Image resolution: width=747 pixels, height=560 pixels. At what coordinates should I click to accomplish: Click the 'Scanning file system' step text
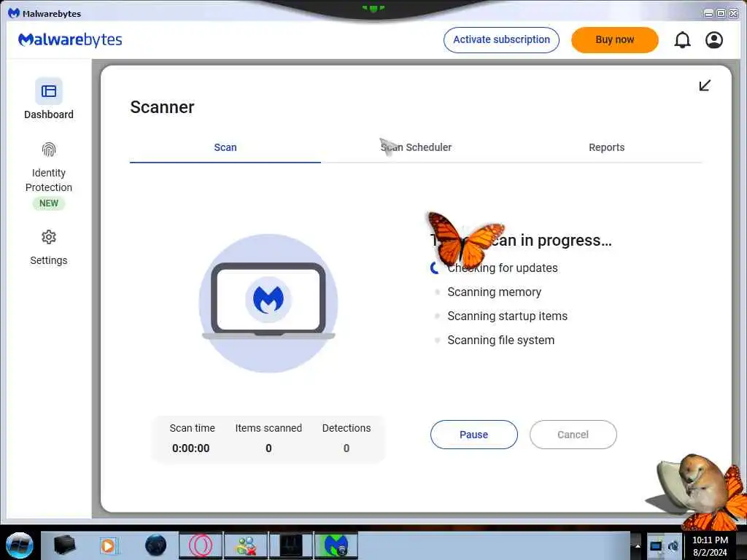coord(500,340)
